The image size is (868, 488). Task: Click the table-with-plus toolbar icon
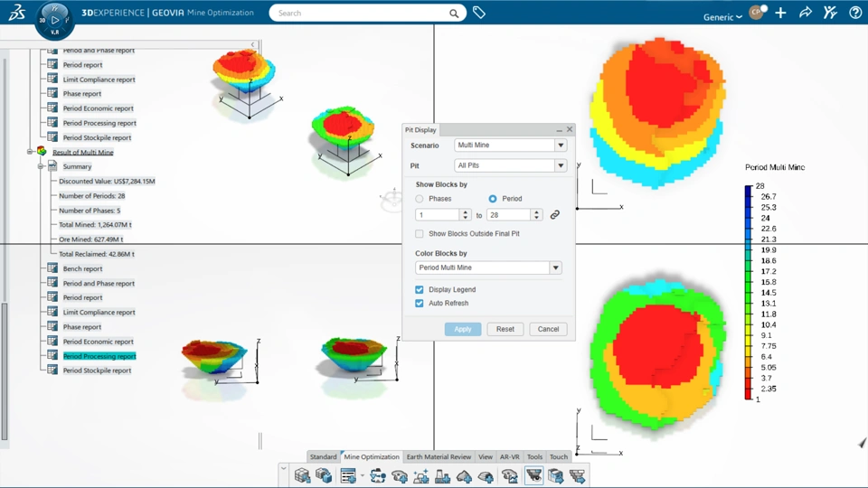[348, 475]
